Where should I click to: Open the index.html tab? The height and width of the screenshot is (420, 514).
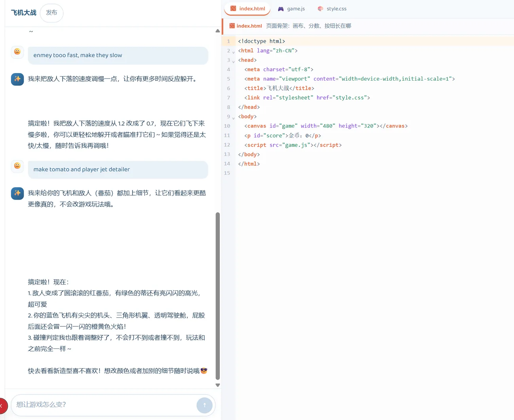248,8
